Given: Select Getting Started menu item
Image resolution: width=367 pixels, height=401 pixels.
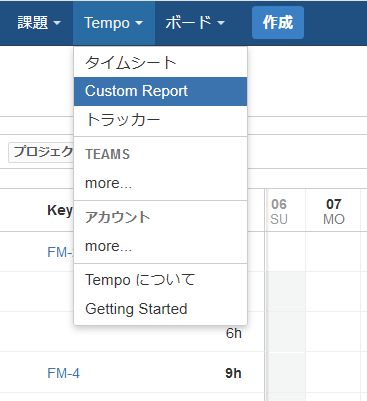Looking at the screenshot, I should [160, 309].
